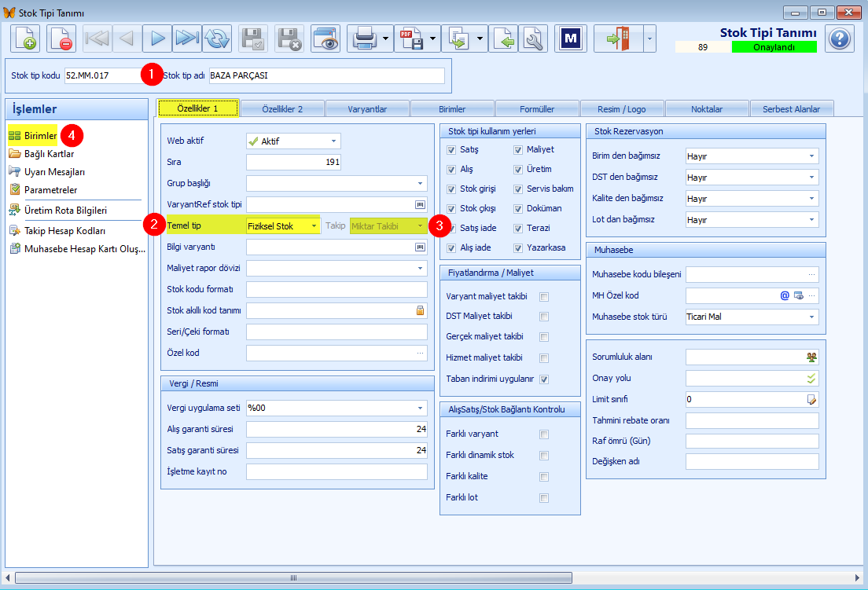
Task: Open the Vergi uygulama seti dropdown
Action: point(420,408)
